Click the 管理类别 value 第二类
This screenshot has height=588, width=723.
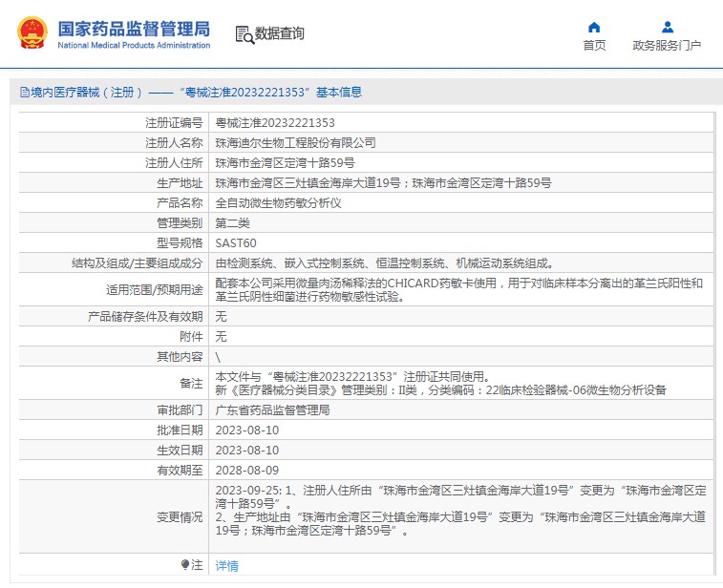pos(232,223)
